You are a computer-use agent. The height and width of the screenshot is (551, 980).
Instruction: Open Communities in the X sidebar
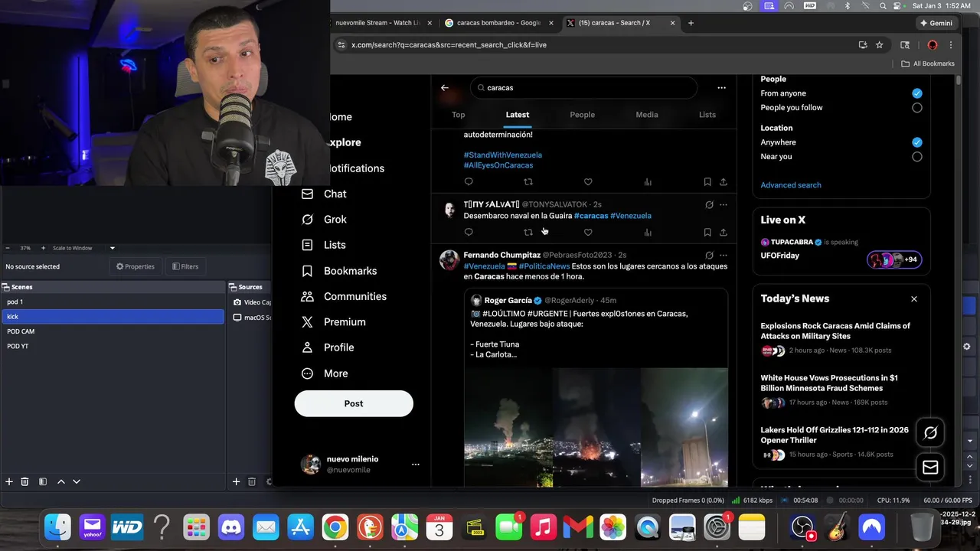[344, 296]
